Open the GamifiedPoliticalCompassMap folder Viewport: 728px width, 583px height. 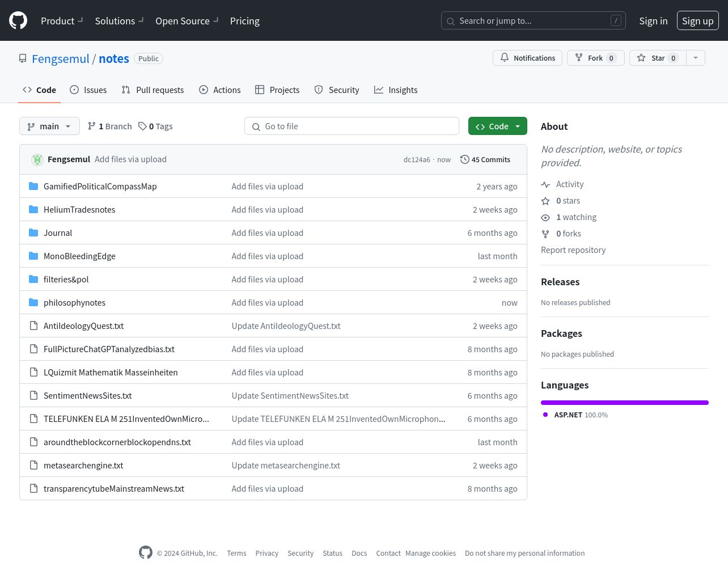pyautogui.click(x=100, y=186)
